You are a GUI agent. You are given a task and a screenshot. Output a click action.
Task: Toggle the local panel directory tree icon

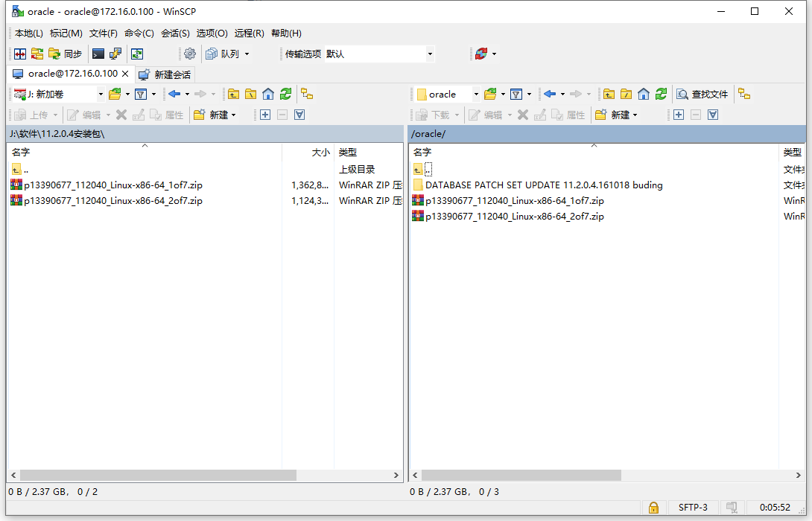click(x=307, y=95)
